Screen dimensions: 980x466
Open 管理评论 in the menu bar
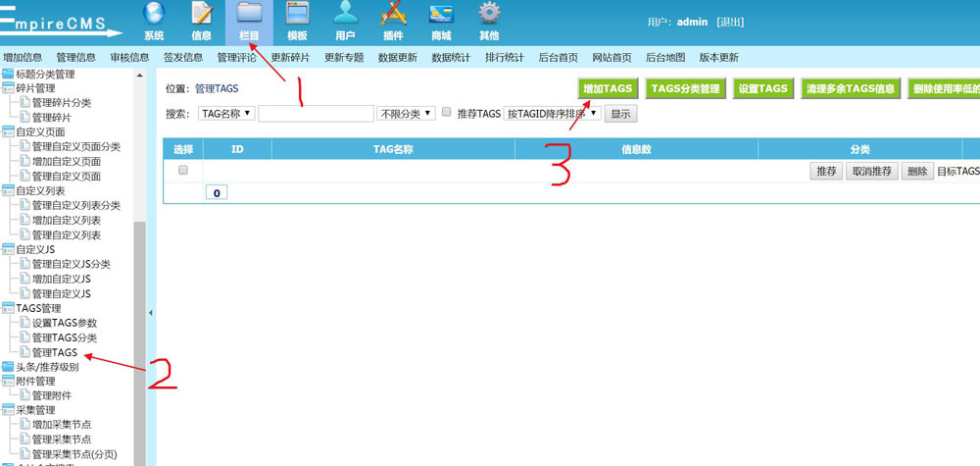236,58
